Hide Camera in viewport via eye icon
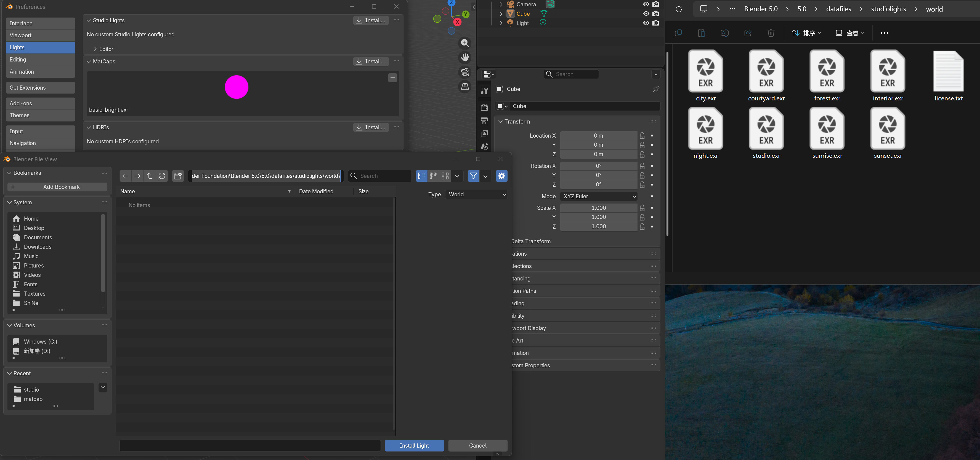The image size is (980, 460). (x=646, y=4)
